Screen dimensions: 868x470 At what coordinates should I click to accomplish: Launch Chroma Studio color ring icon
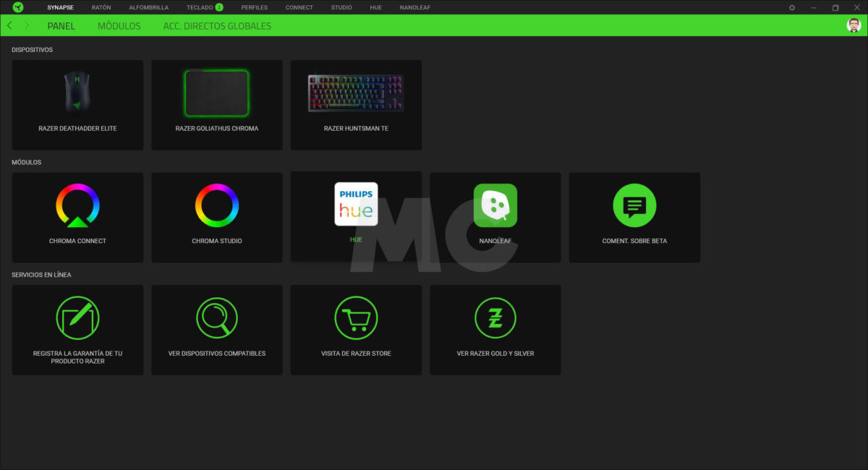[x=216, y=206]
